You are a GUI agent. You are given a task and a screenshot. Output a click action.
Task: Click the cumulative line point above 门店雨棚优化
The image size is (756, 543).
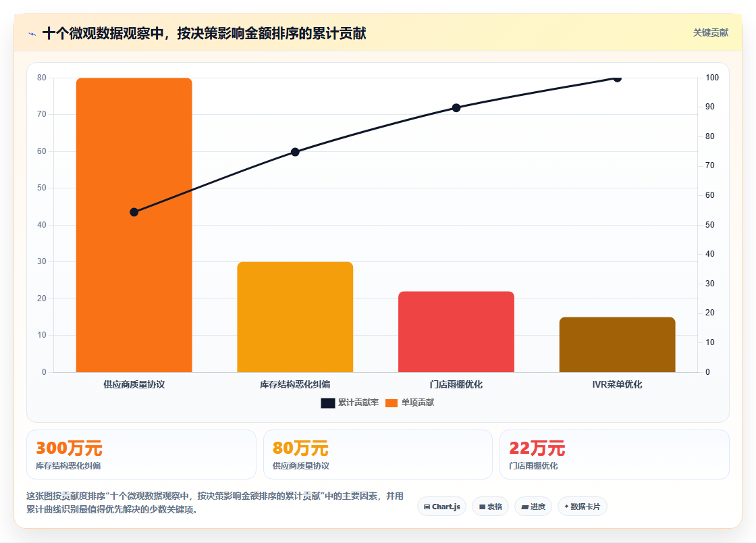pos(456,107)
